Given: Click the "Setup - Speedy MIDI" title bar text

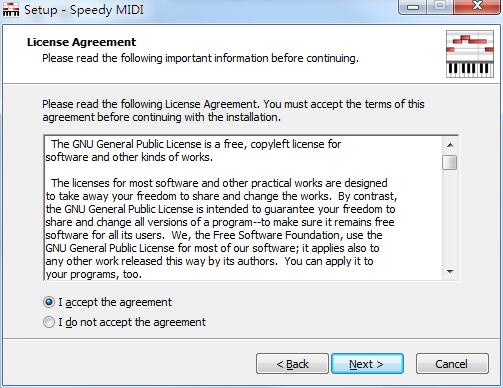Looking at the screenshot, I should [x=84, y=10].
